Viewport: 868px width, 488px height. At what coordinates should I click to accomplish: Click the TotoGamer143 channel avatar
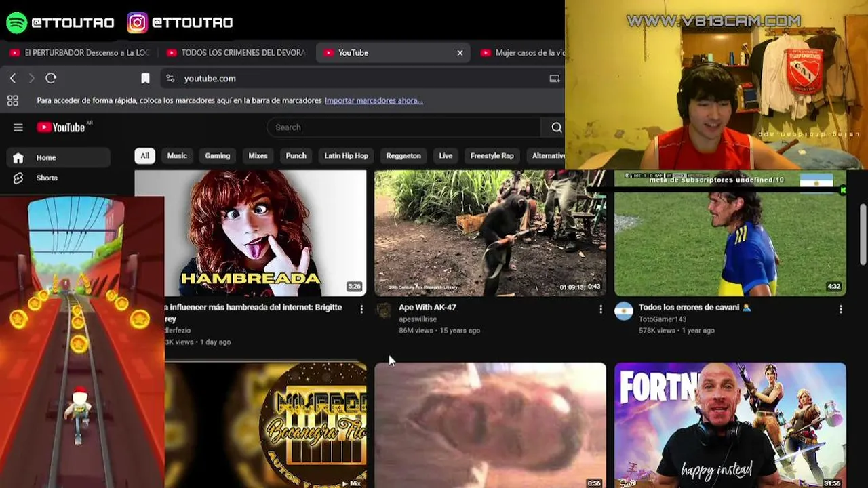[x=624, y=311]
